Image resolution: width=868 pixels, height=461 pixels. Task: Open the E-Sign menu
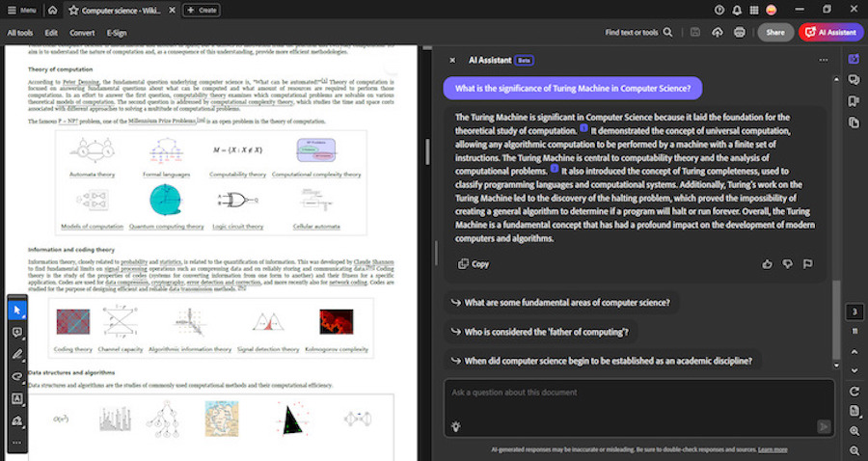click(x=117, y=32)
